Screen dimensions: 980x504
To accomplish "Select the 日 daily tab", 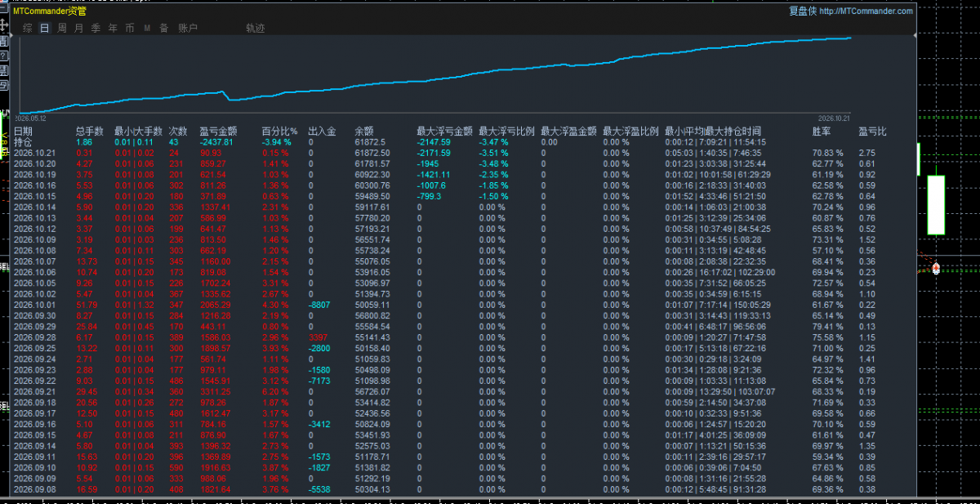I will pyautogui.click(x=44, y=28).
